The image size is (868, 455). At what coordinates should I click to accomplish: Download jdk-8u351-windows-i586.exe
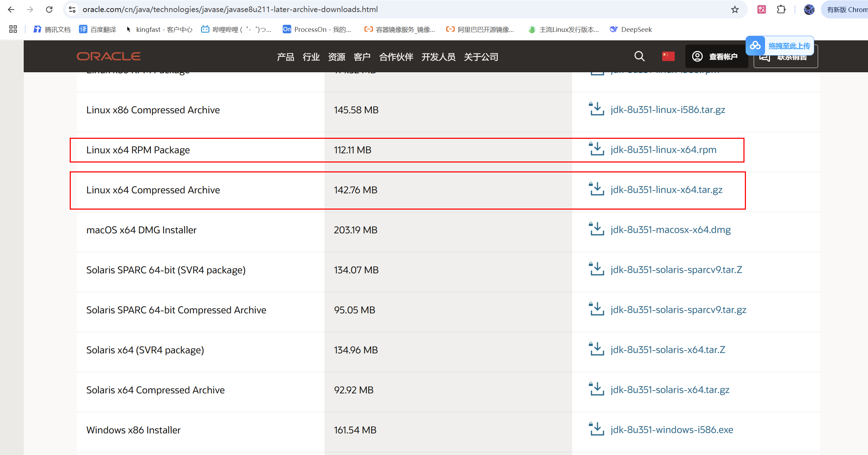coord(672,430)
